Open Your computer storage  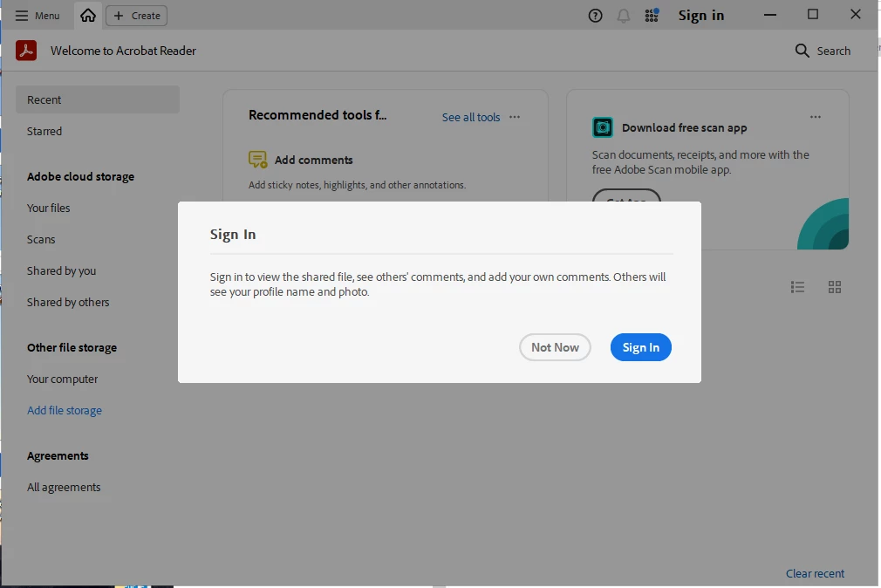pyautogui.click(x=62, y=379)
